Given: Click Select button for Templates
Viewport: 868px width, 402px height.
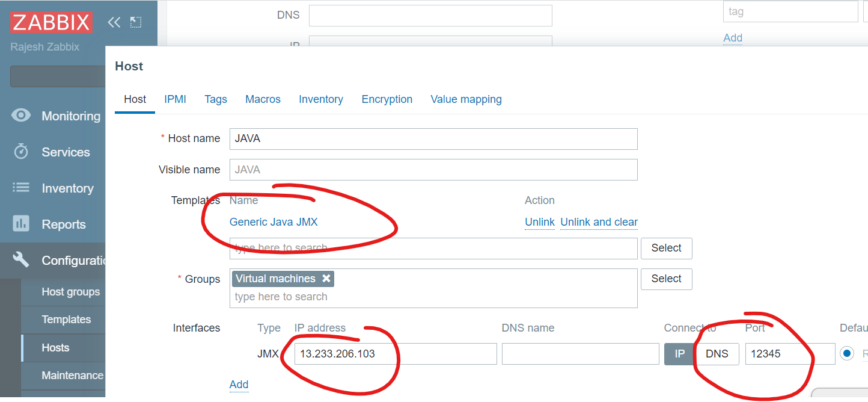Looking at the screenshot, I should click(666, 248).
